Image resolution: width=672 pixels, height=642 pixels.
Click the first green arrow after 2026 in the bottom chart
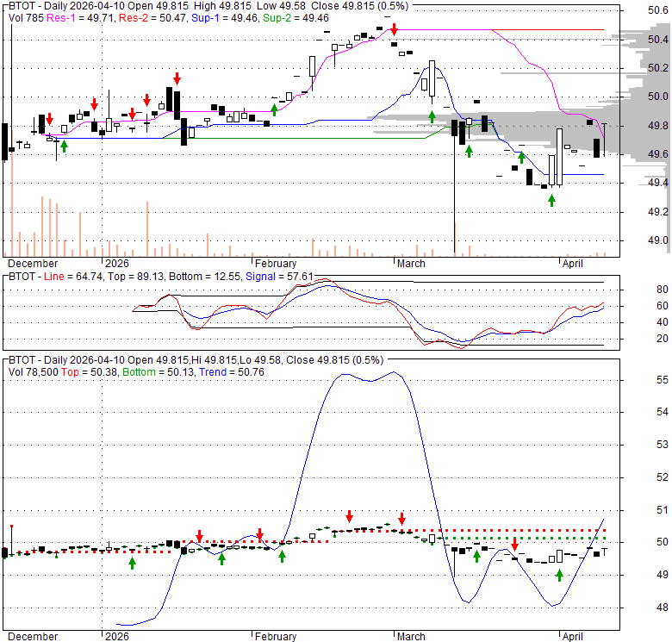(133, 563)
